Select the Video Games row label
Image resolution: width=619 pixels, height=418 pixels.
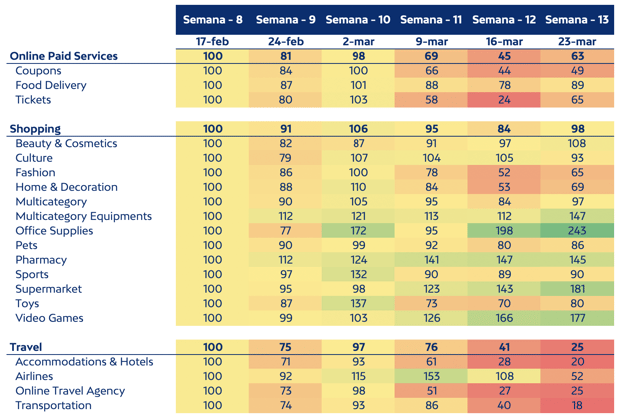(x=50, y=318)
